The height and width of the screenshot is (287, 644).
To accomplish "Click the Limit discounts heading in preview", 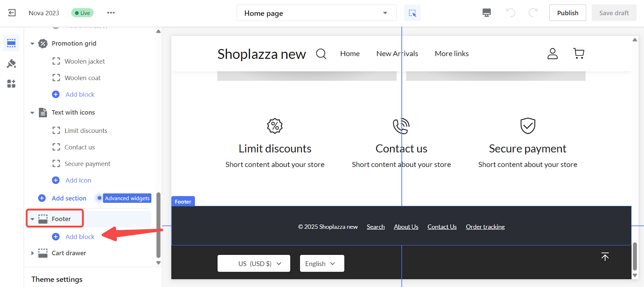I will (x=275, y=149).
